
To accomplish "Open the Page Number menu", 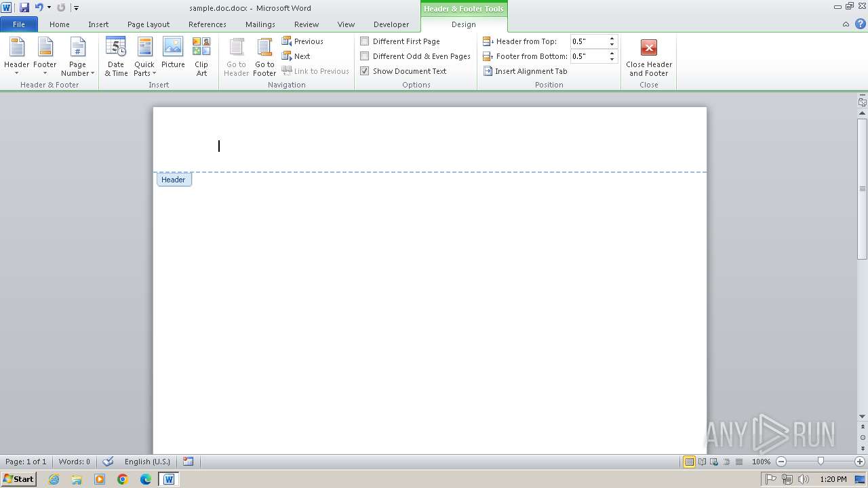I will coord(77,57).
